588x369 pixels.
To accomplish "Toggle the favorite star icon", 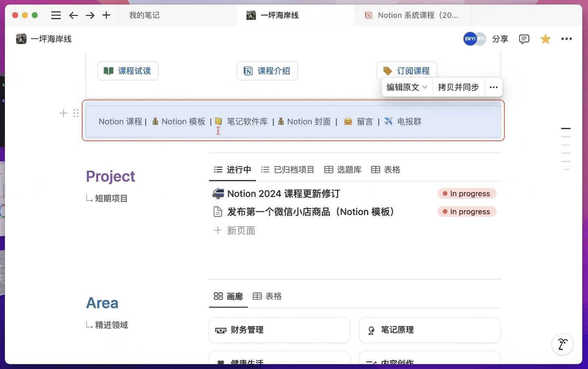I will click(545, 39).
